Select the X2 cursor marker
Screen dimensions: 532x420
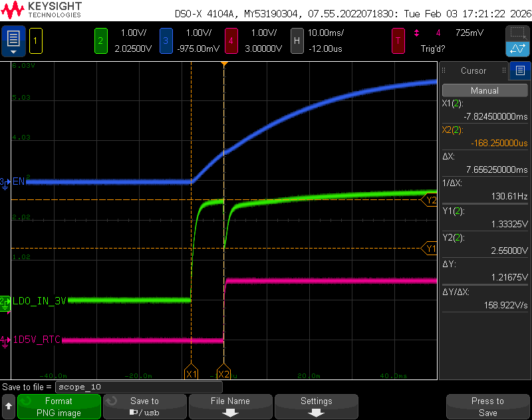pyautogui.click(x=223, y=372)
